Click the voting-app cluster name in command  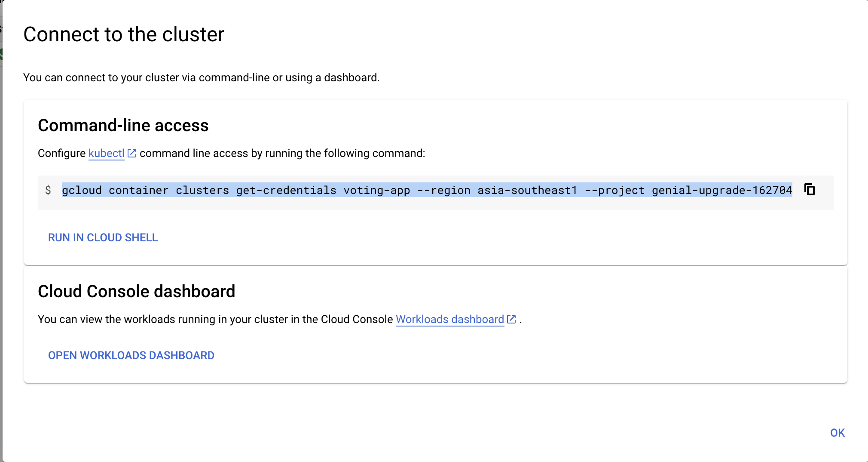[377, 190]
